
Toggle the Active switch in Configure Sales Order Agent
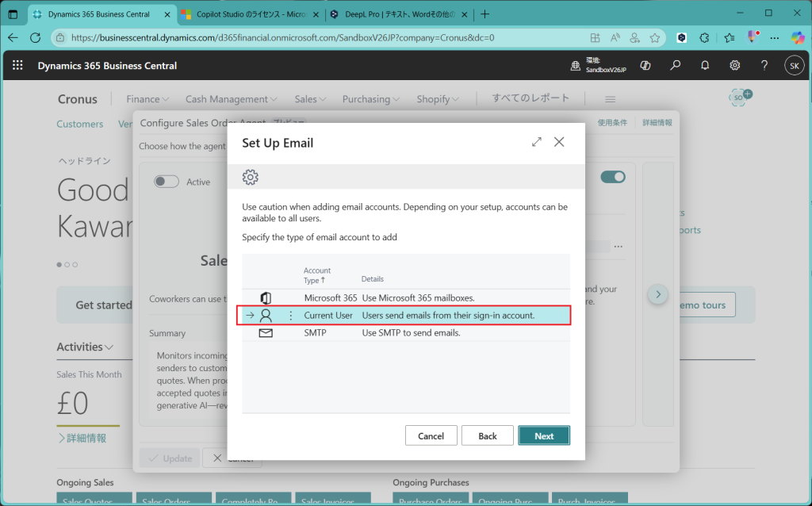pos(167,182)
